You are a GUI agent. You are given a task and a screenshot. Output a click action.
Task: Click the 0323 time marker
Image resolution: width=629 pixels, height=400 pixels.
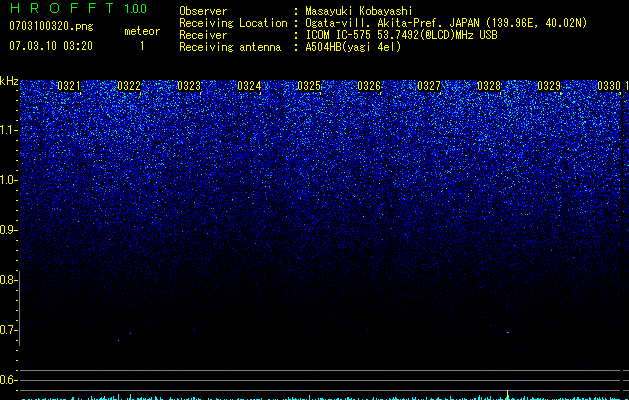[x=189, y=86]
